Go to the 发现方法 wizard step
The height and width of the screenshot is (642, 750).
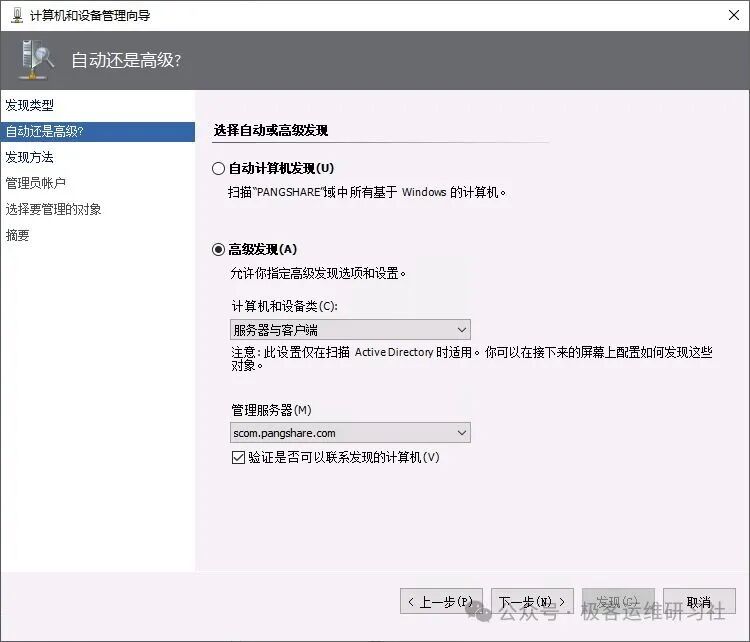[30, 157]
